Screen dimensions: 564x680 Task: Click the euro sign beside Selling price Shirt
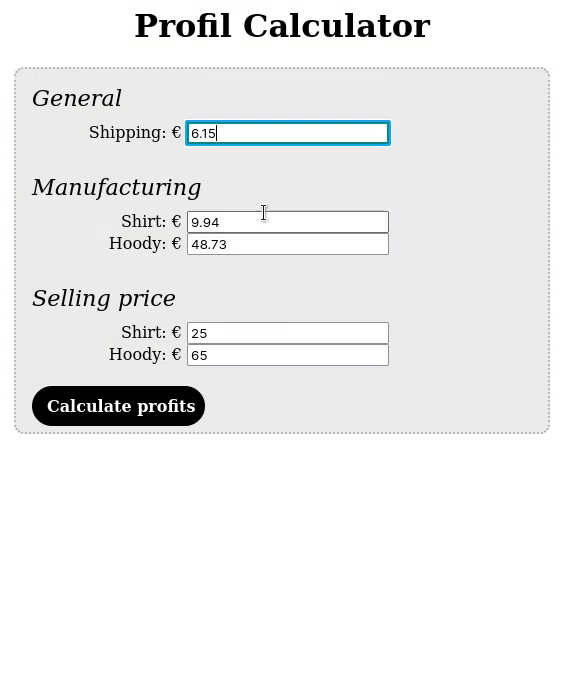176,332
